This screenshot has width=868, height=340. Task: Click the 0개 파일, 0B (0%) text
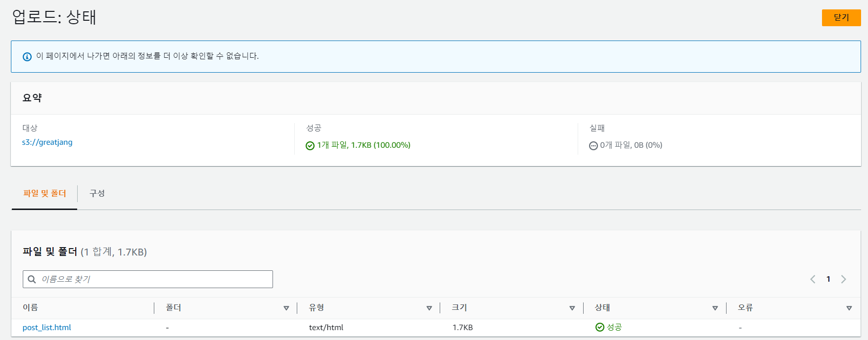click(631, 145)
